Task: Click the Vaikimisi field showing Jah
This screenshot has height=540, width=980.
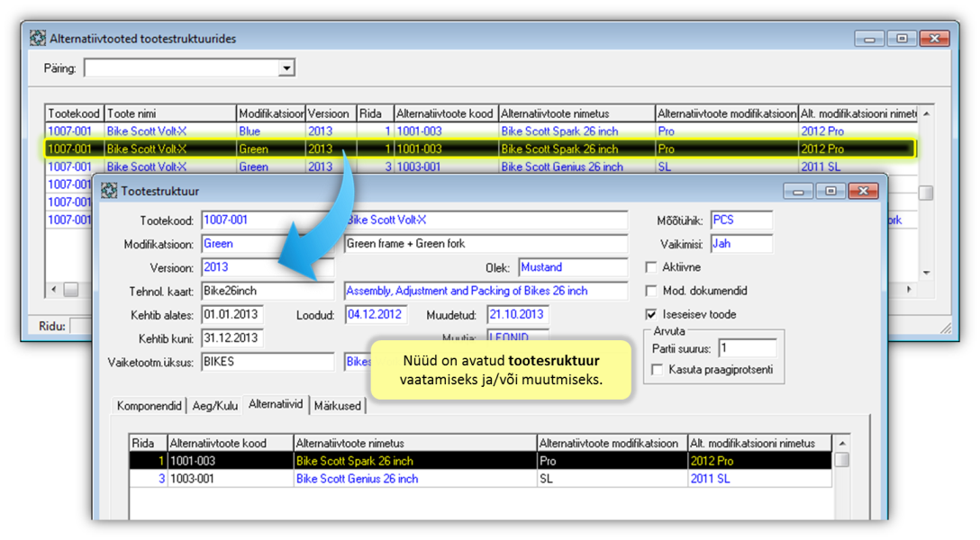Action: [741, 244]
